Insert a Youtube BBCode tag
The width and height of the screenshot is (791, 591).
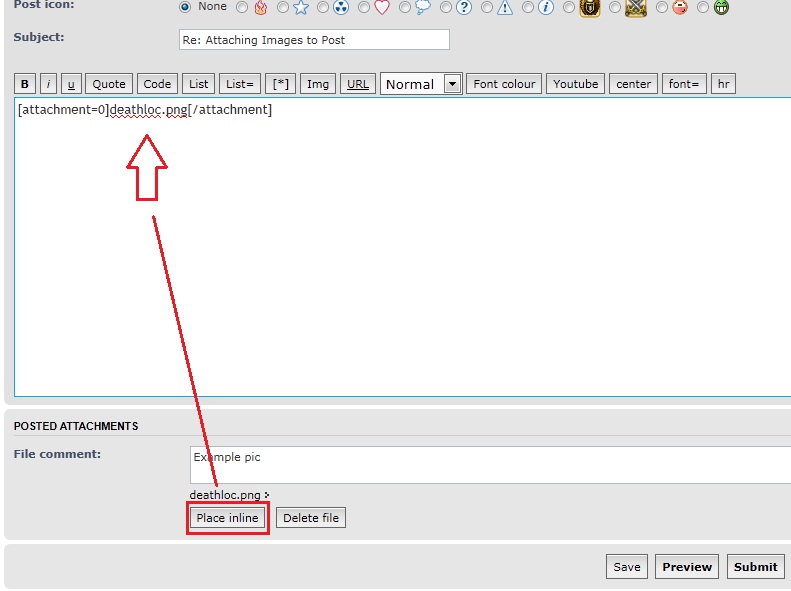click(576, 84)
